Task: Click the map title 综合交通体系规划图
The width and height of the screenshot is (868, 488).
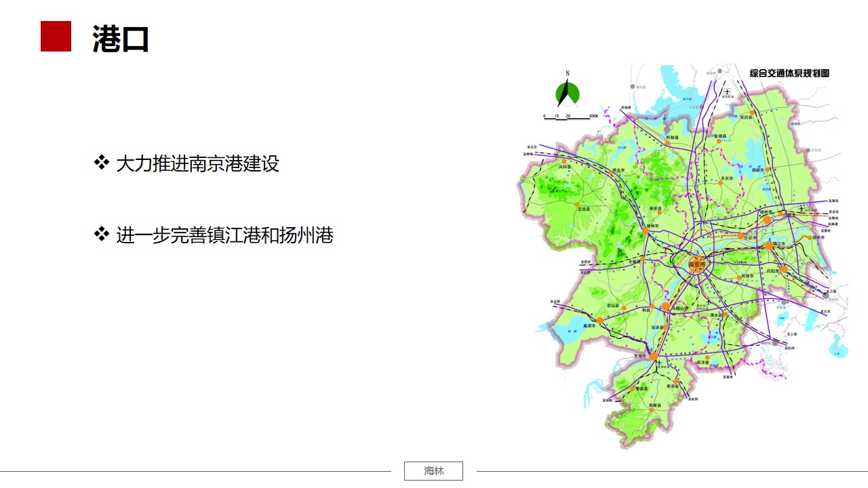Action: 789,73
